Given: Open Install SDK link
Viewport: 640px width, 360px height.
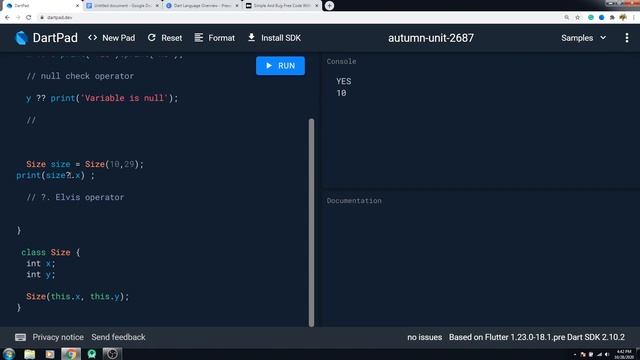Looking at the screenshot, I should 274,38.
